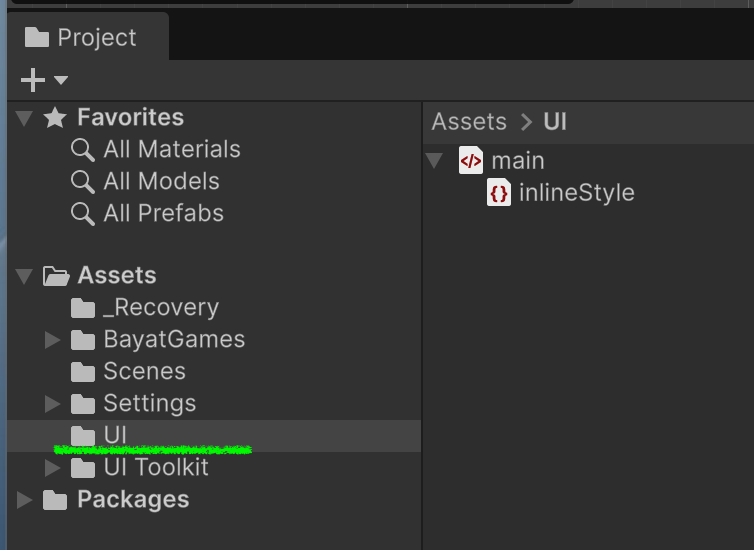
Task: Click the BayatGames folder icon
Action: pos(83,340)
